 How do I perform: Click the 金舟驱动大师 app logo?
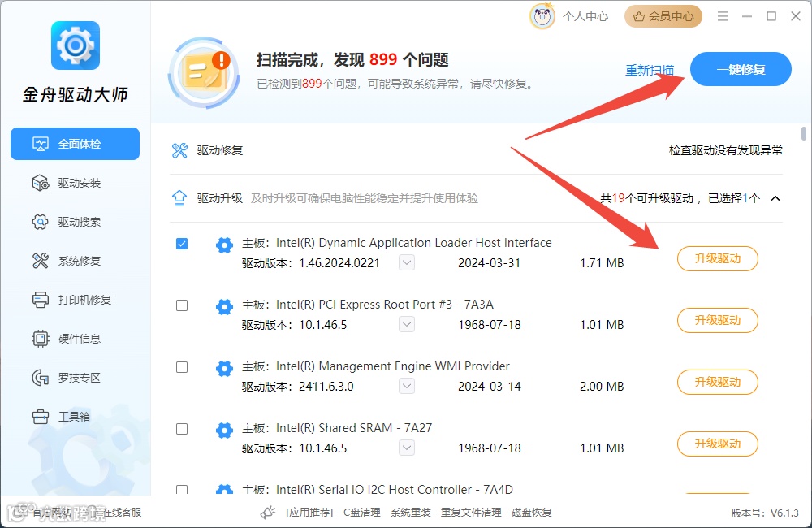[x=75, y=45]
